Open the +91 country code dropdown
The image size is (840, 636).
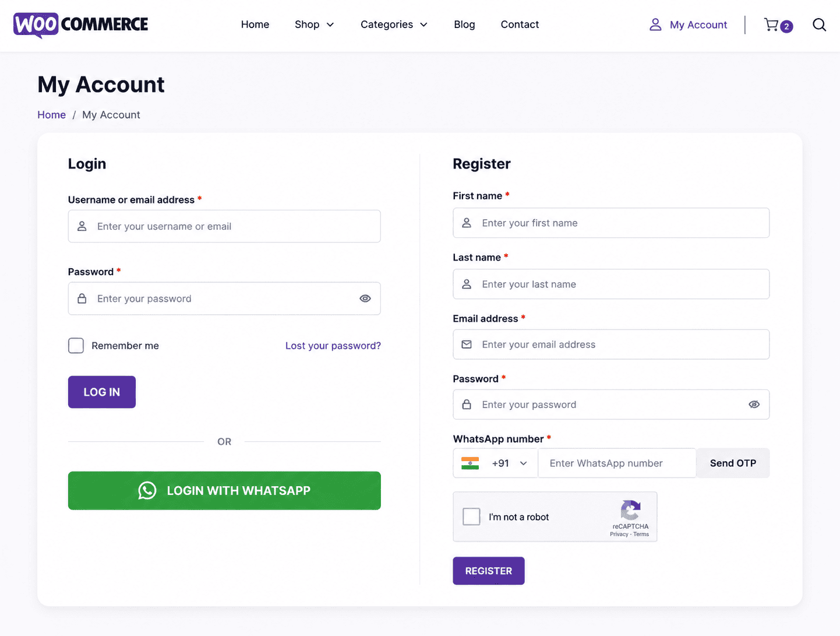point(496,463)
